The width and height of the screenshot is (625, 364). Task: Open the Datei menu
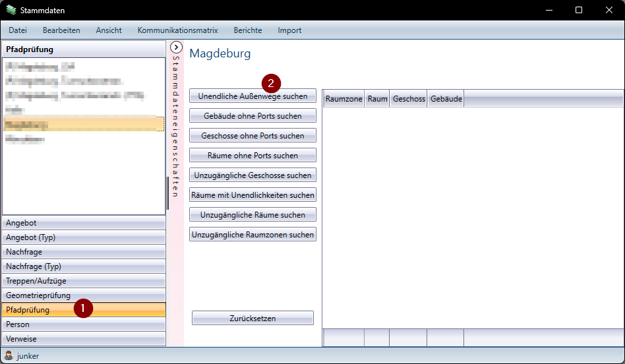tap(18, 30)
